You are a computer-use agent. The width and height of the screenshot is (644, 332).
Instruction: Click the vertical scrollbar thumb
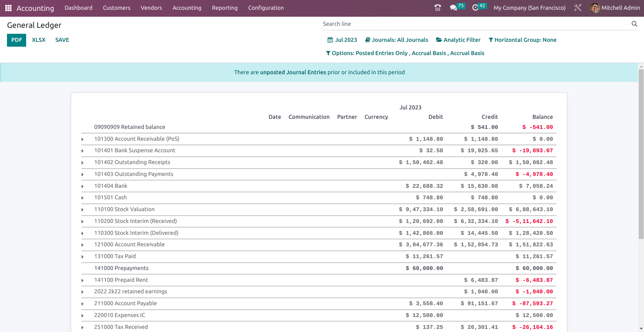(641, 154)
